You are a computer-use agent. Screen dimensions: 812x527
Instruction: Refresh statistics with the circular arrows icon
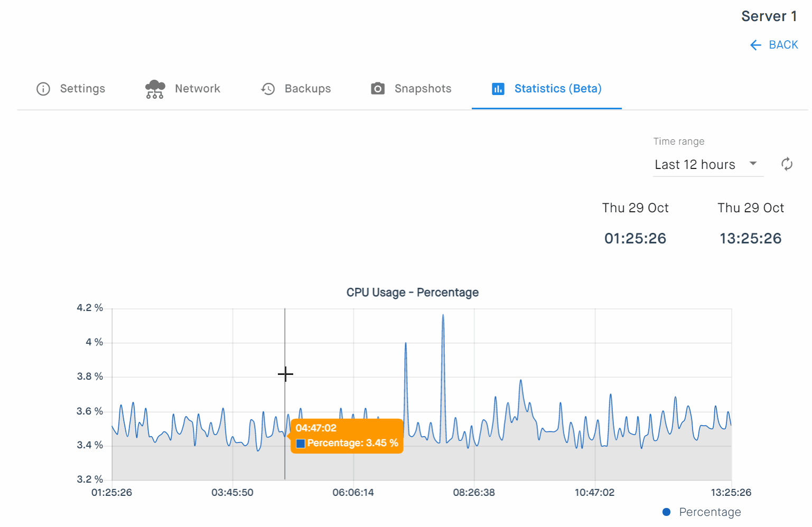(x=787, y=164)
